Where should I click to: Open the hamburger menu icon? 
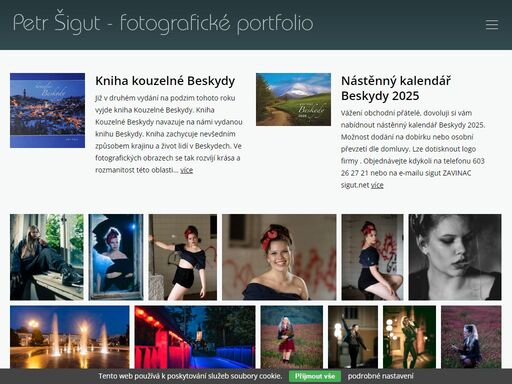pyautogui.click(x=492, y=24)
